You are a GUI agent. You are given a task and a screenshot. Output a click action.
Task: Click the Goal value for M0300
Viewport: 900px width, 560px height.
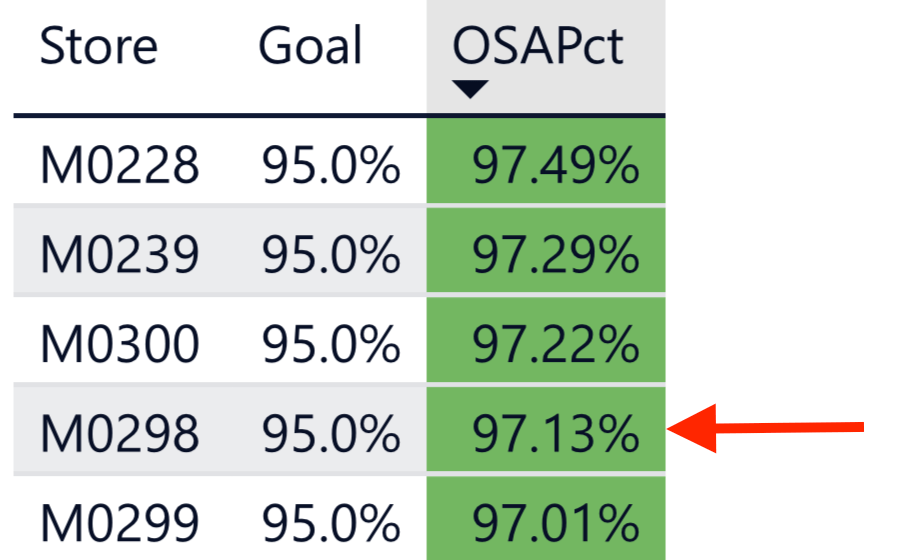tap(331, 345)
